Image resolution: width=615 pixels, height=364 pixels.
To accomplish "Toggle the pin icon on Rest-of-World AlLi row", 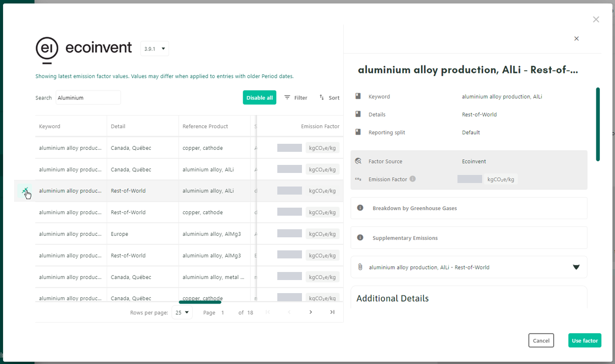I will click(25, 191).
